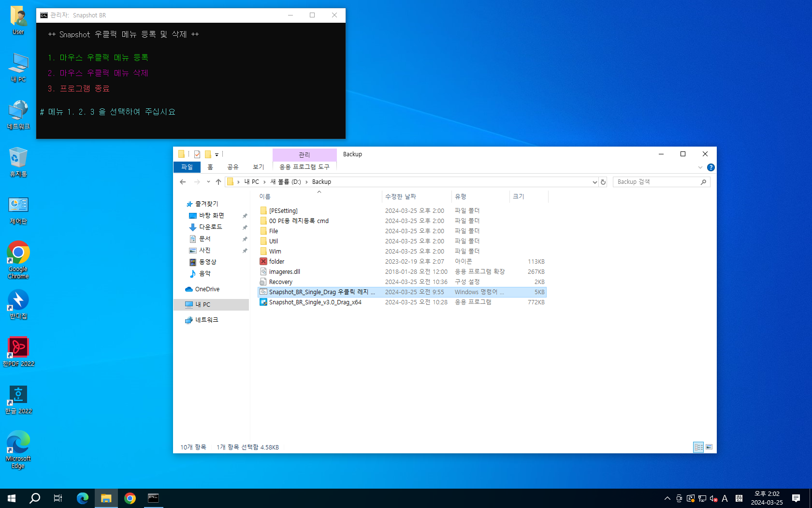The width and height of the screenshot is (812, 508).
Task: Open taskbar search magnifier
Action: pyautogui.click(x=35, y=498)
